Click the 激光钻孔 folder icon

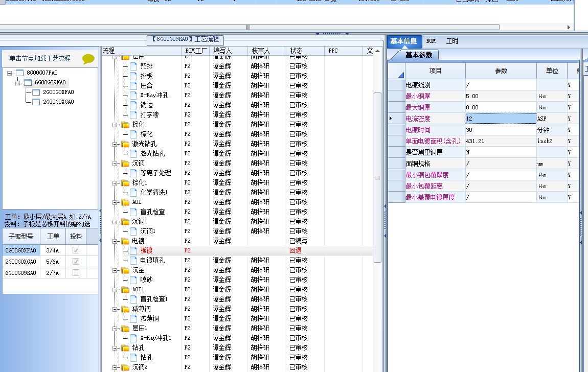(x=125, y=144)
